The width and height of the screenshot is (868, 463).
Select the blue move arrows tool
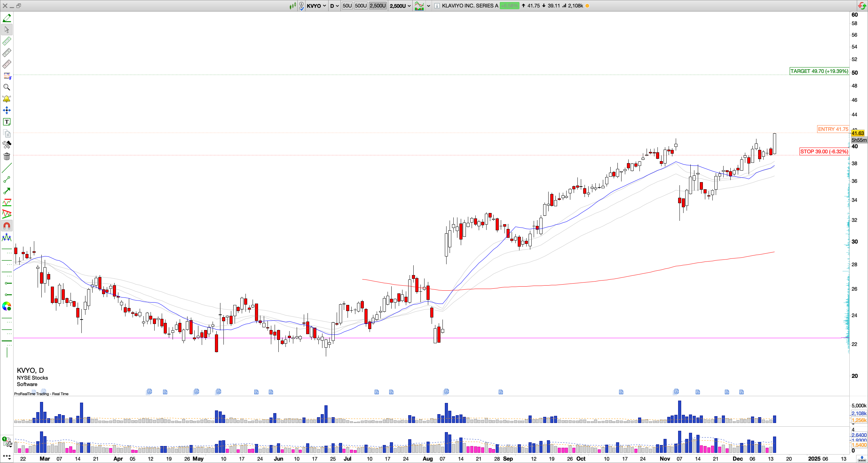[x=6, y=110]
